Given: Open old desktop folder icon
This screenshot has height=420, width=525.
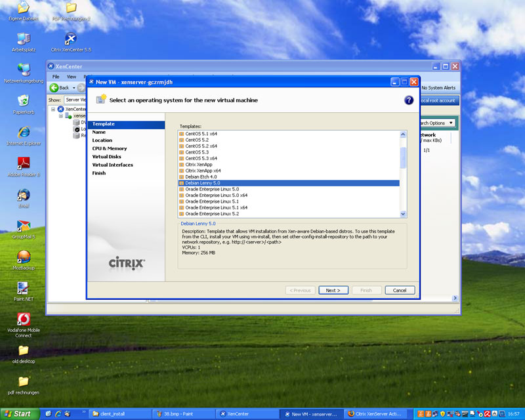Looking at the screenshot, I should 24,350.
